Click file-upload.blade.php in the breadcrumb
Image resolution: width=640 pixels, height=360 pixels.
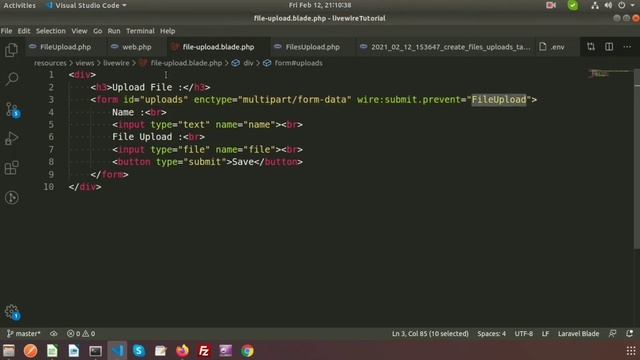point(186,63)
